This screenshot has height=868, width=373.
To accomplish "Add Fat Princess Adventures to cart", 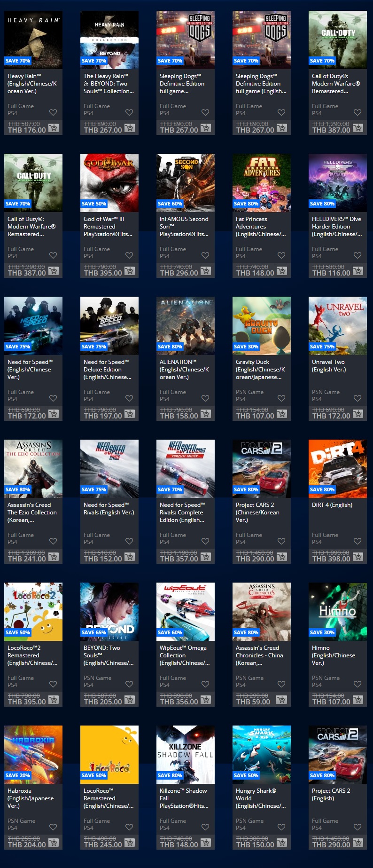I will point(282,271).
